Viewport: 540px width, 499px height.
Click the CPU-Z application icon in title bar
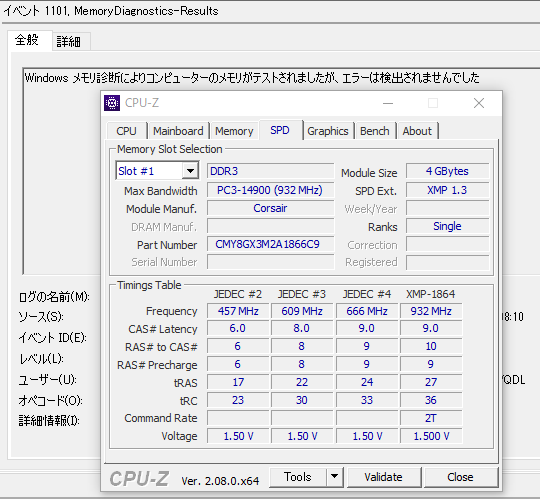(112, 103)
